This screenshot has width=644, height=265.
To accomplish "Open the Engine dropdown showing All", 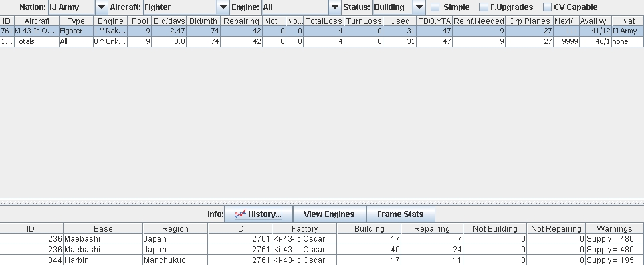I will pos(301,7).
